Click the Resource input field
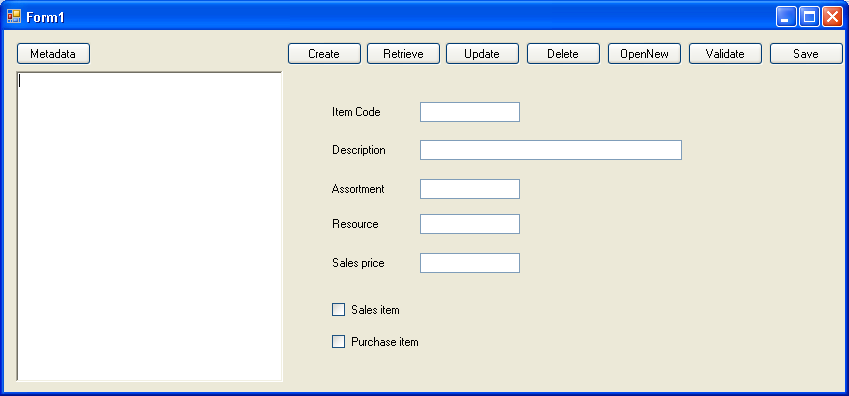The width and height of the screenshot is (849, 396). [470, 224]
